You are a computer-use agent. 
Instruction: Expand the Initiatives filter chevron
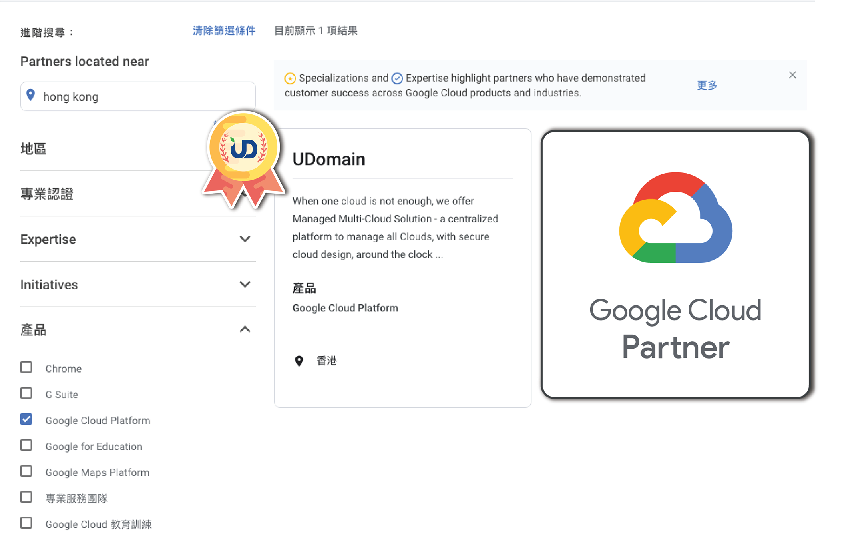click(245, 284)
